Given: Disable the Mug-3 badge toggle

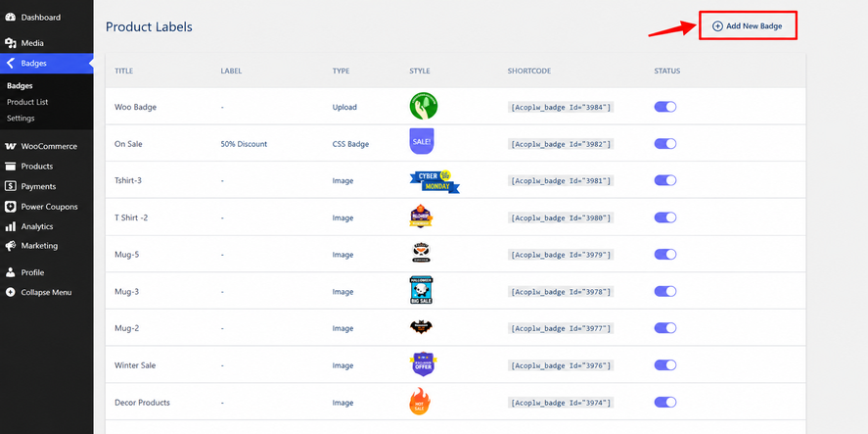Looking at the screenshot, I should (665, 292).
